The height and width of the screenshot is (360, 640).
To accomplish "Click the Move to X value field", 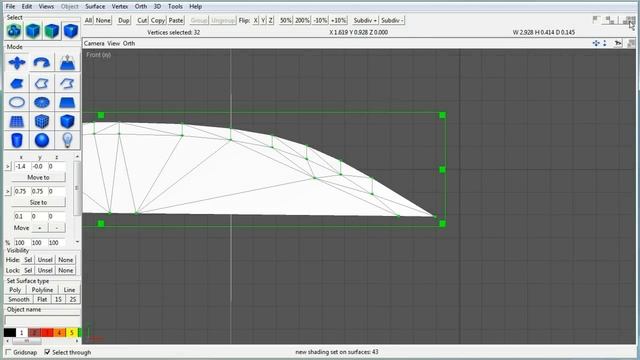I will pos(22,167).
